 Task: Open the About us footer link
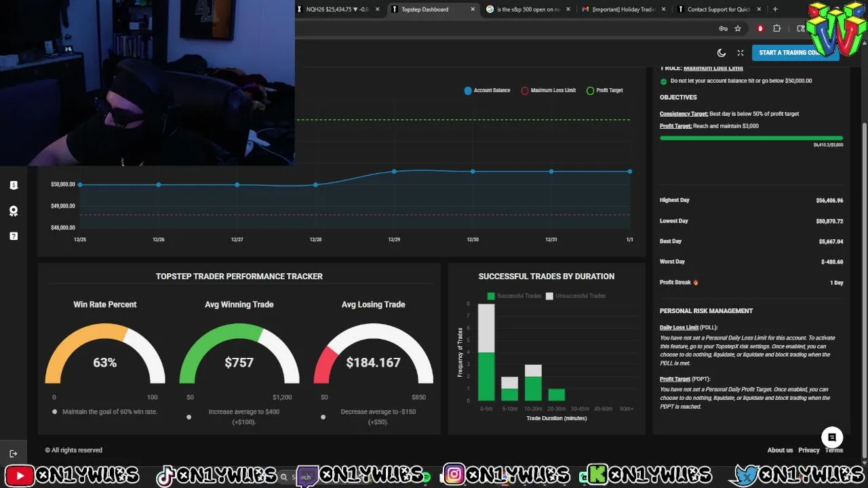pos(780,450)
